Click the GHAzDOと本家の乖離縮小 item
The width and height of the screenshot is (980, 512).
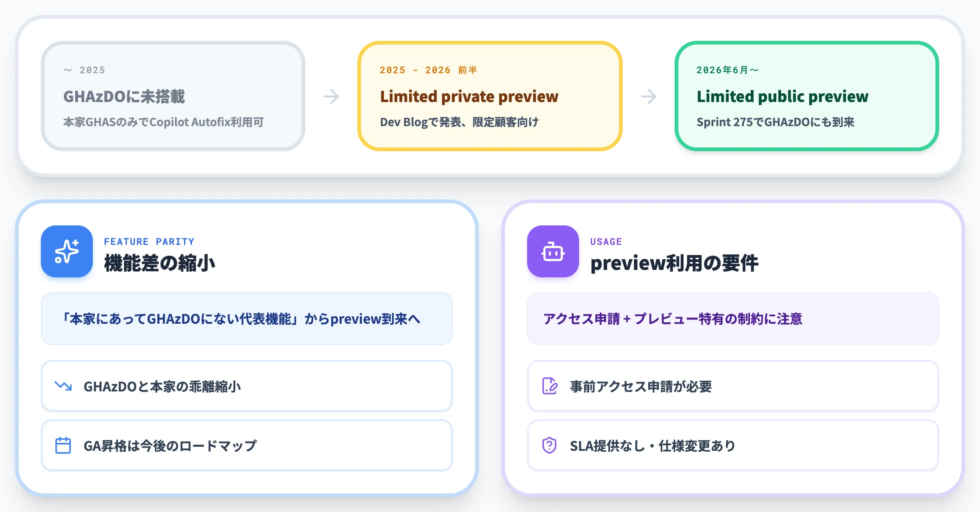click(247, 386)
